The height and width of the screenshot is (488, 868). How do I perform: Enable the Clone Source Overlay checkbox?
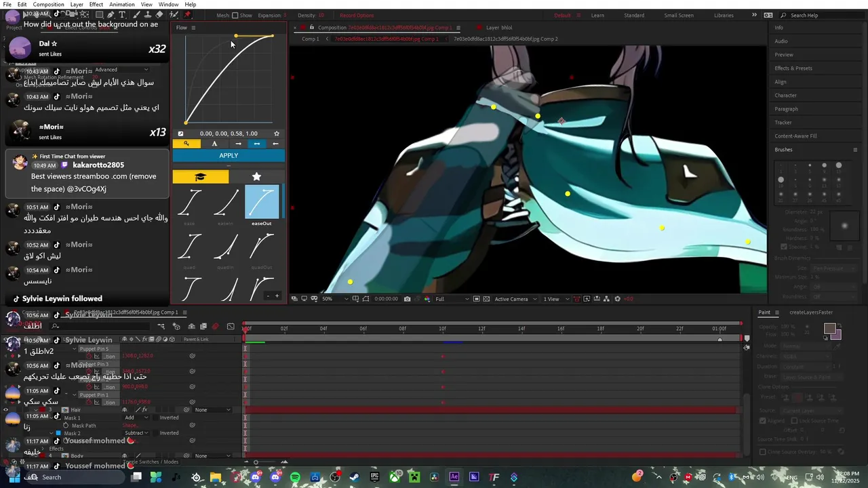click(x=763, y=452)
